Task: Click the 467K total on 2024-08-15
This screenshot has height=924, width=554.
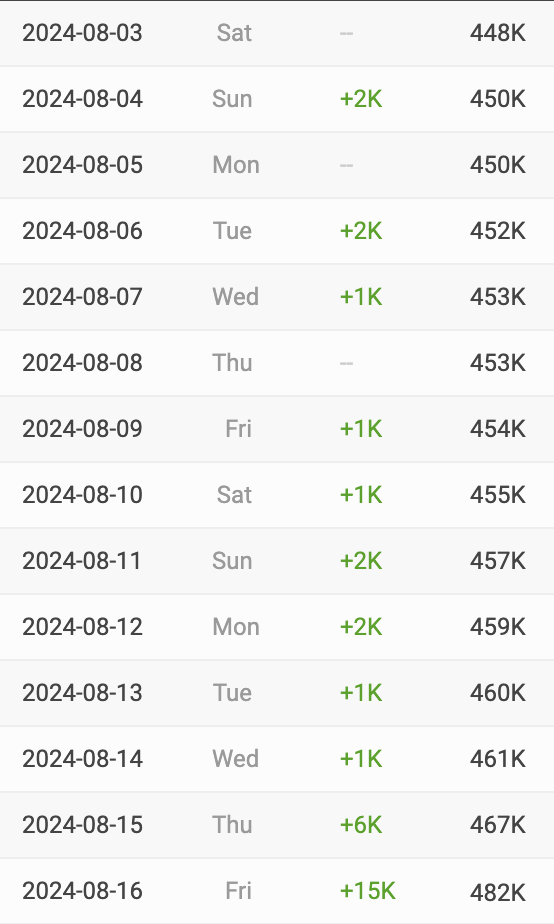Action: [497, 825]
